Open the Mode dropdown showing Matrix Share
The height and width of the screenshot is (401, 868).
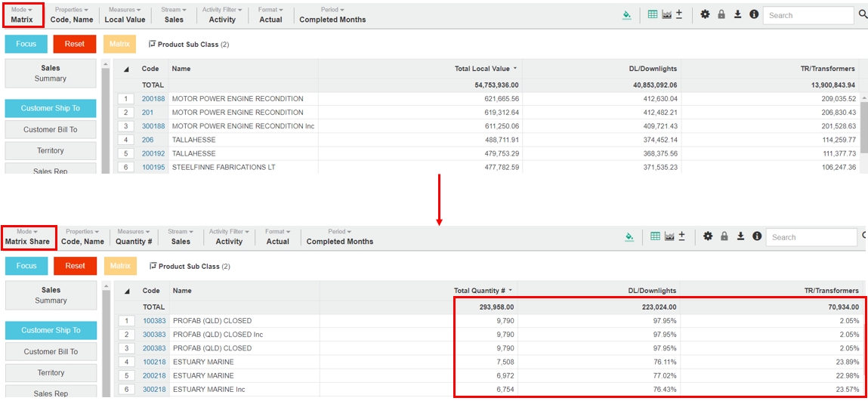pos(28,237)
